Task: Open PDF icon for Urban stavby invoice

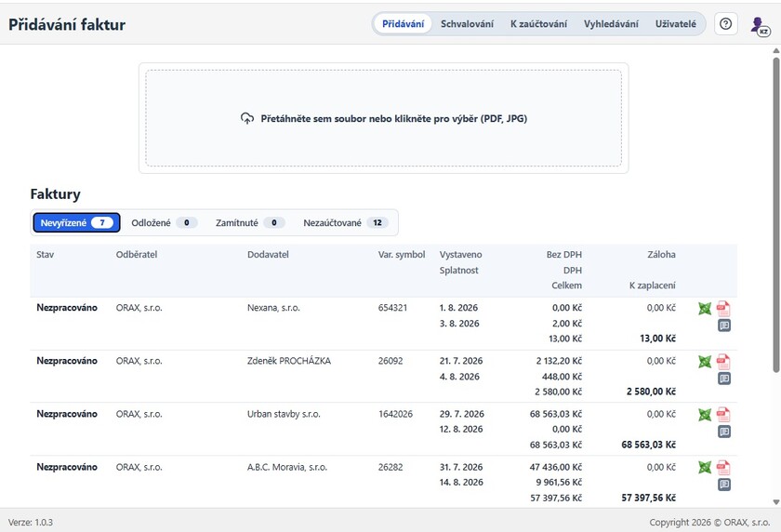Action: pos(723,415)
